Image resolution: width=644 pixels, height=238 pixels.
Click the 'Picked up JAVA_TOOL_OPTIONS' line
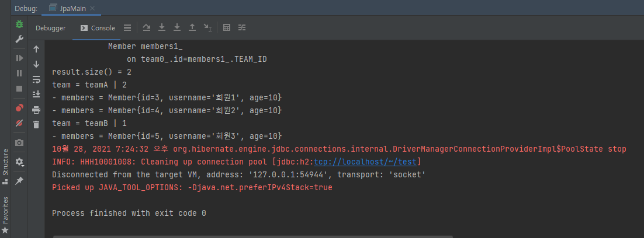[192, 188]
